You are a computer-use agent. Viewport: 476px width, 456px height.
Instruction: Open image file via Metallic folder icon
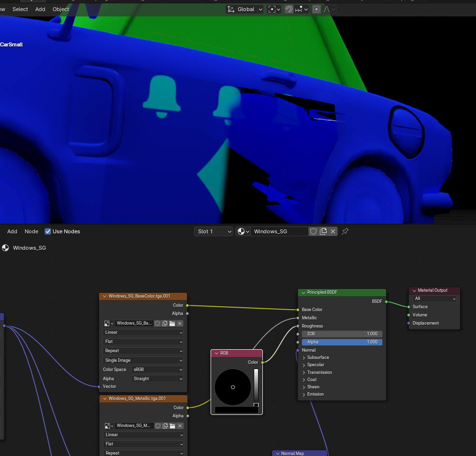(173, 426)
